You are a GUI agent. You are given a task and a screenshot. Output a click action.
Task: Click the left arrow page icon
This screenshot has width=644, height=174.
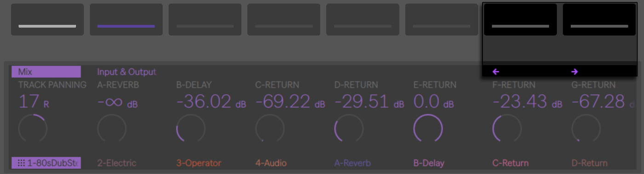click(x=496, y=72)
